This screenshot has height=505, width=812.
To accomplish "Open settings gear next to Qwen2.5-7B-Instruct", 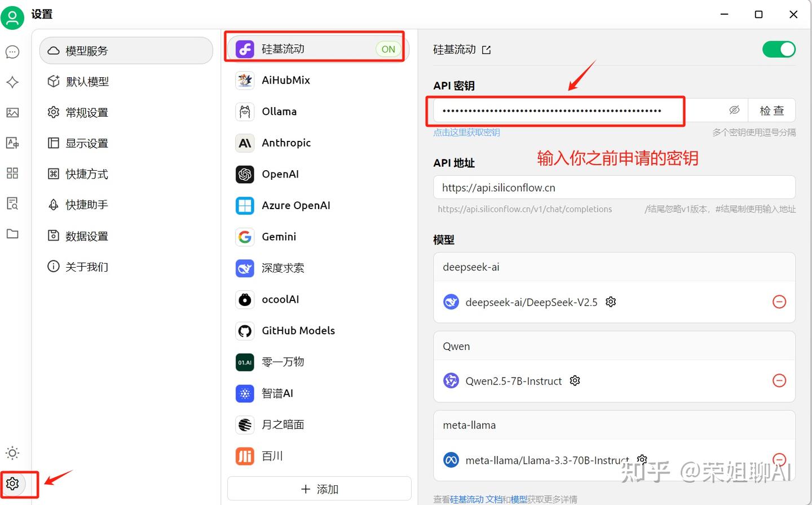I will click(x=575, y=380).
